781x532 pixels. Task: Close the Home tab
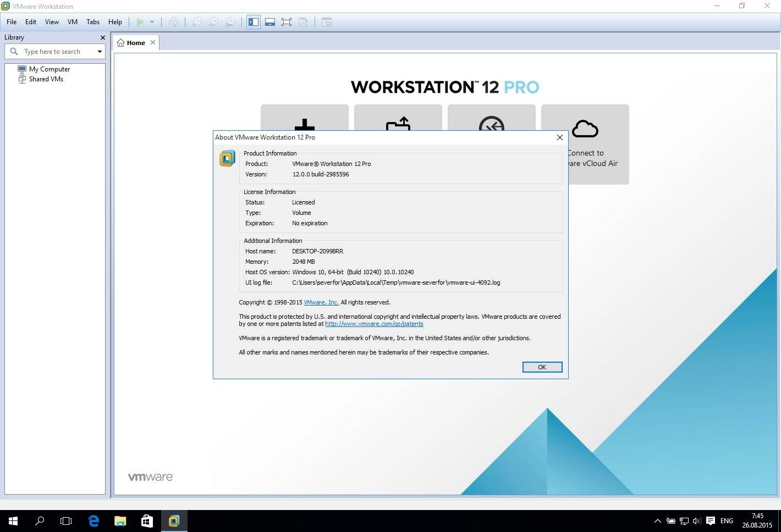(153, 42)
